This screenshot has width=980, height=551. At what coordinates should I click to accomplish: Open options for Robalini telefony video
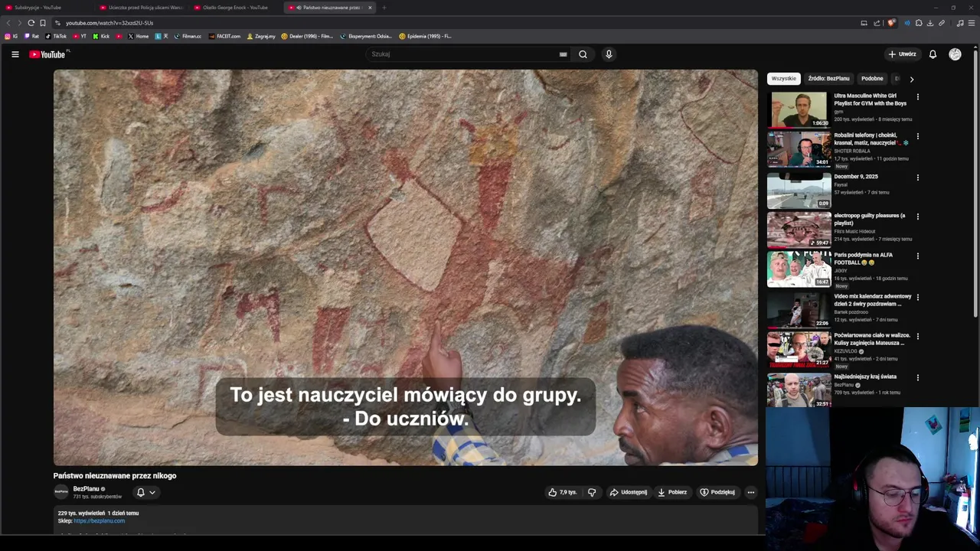[x=917, y=137]
